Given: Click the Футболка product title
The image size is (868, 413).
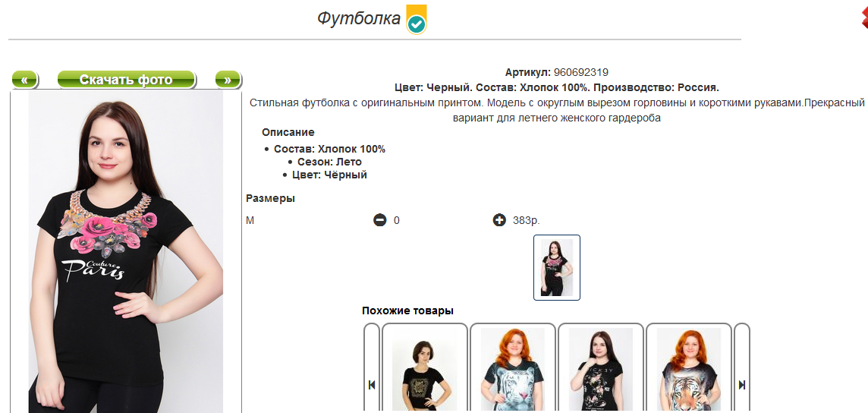Looking at the screenshot, I should coord(359,19).
